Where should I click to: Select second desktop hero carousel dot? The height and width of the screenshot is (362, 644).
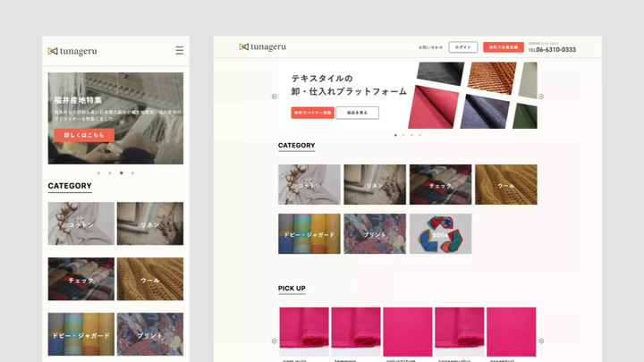click(403, 135)
